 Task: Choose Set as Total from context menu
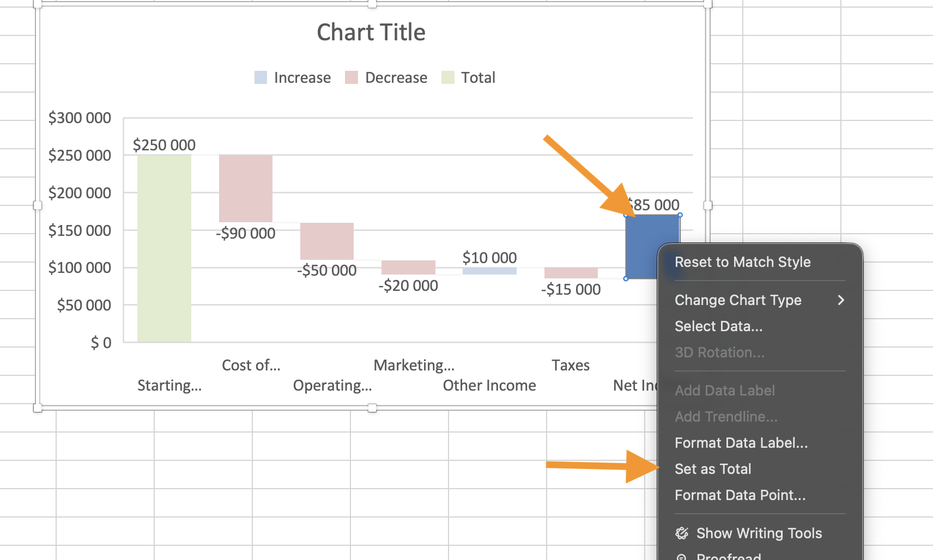(713, 469)
